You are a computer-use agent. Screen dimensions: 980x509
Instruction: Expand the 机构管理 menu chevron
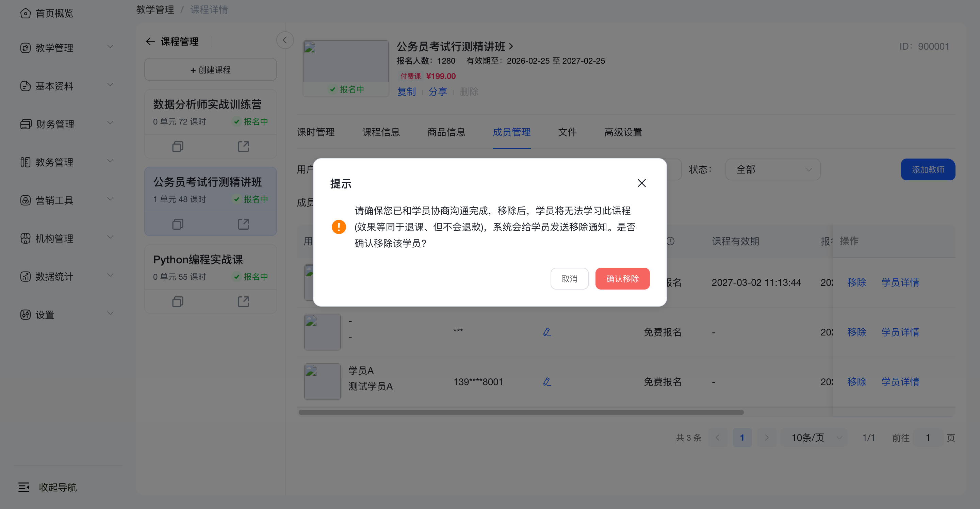110,236
